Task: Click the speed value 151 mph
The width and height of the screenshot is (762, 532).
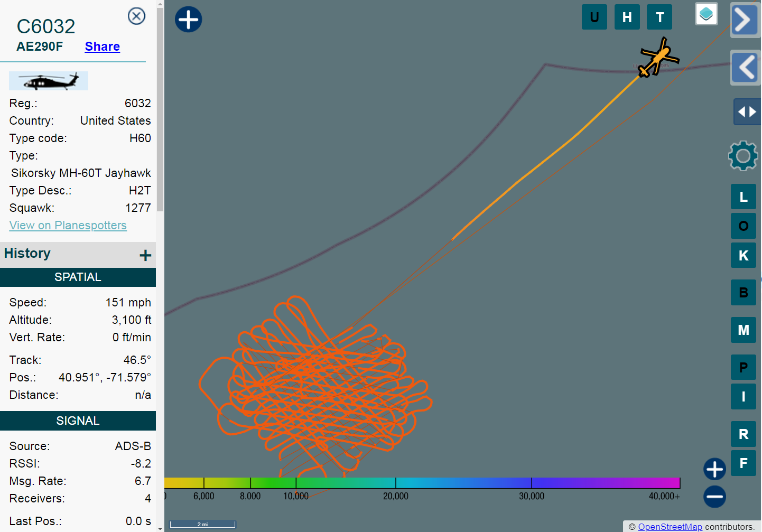Action: (128, 302)
